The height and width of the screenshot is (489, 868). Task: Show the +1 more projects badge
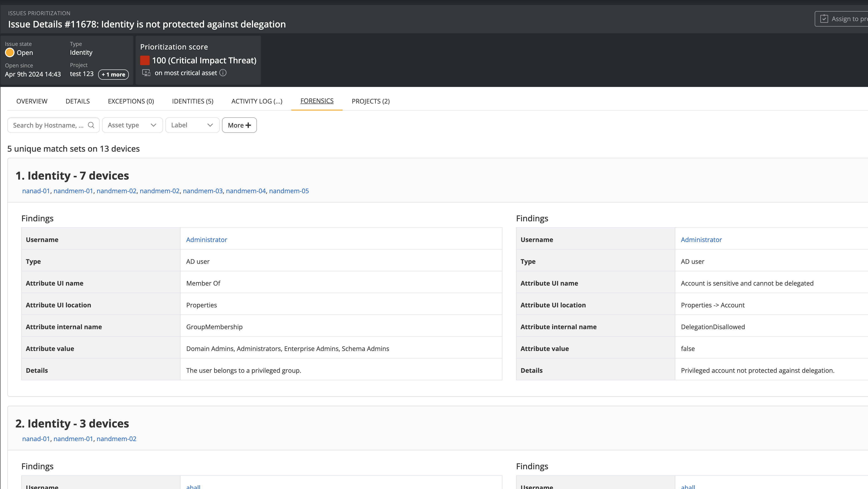(x=113, y=74)
